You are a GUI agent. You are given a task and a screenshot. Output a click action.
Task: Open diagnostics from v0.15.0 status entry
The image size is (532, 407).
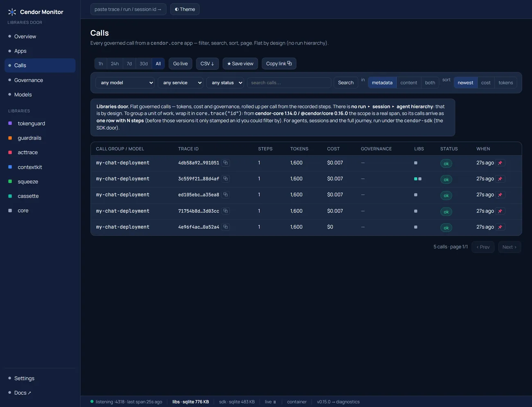(338, 402)
